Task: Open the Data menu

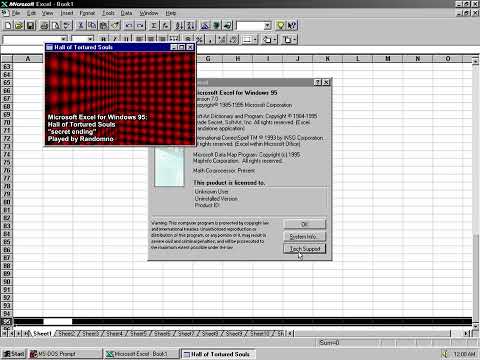Action: coord(126,13)
